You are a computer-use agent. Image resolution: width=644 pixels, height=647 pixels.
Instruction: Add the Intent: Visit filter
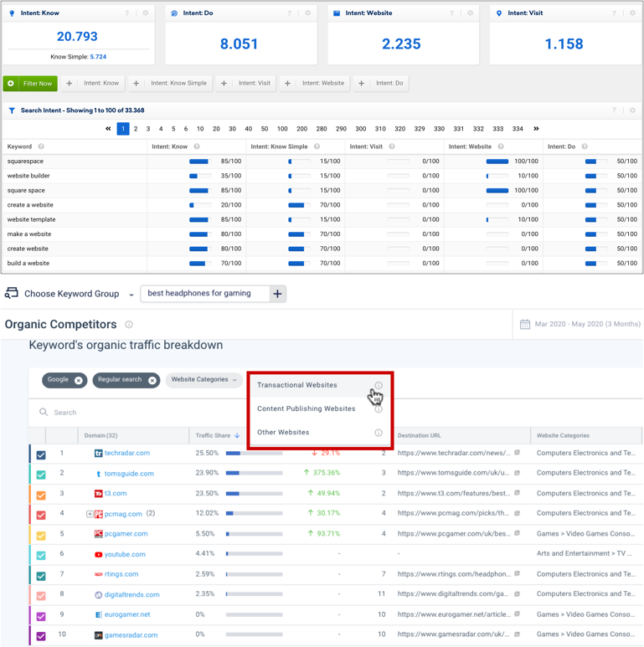point(246,84)
